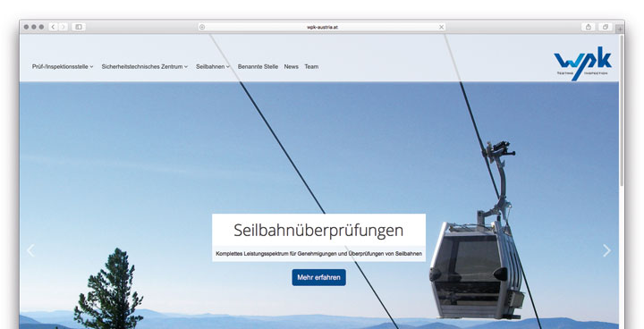Open the Team page
The height and width of the screenshot is (329, 644).
pyautogui.click(x=311, y=66)
